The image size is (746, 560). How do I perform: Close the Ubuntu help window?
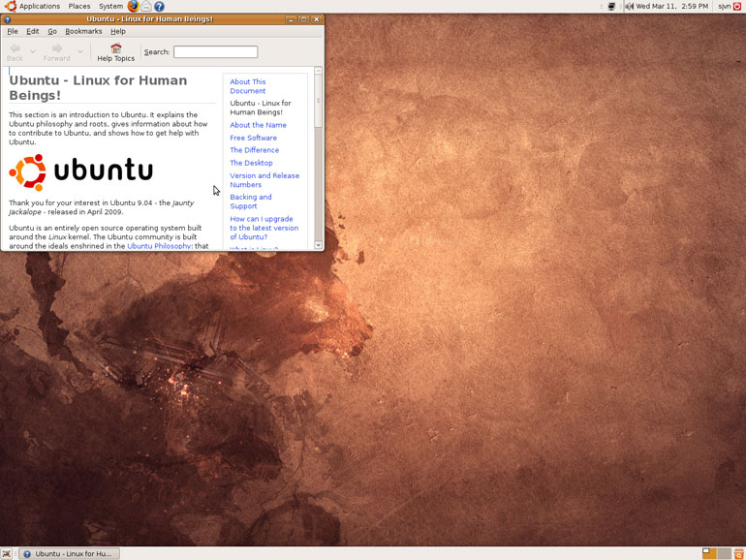click(x=317, y=19)
